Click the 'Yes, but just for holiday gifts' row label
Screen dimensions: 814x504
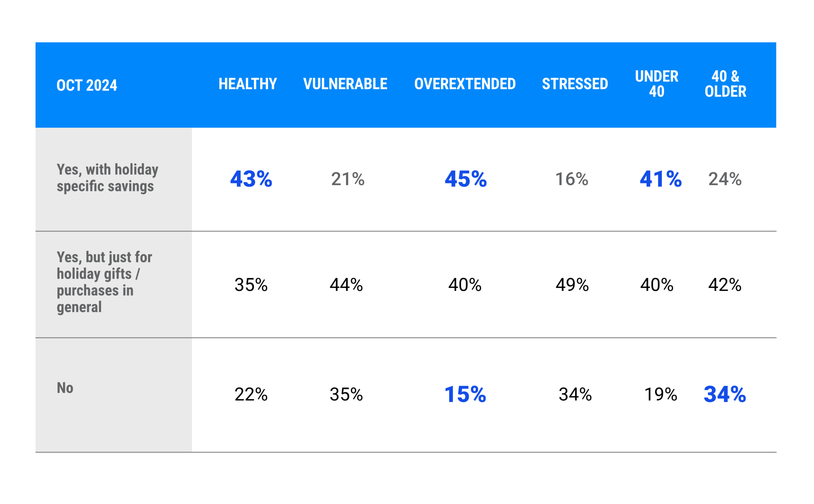(x=104, y=282)
